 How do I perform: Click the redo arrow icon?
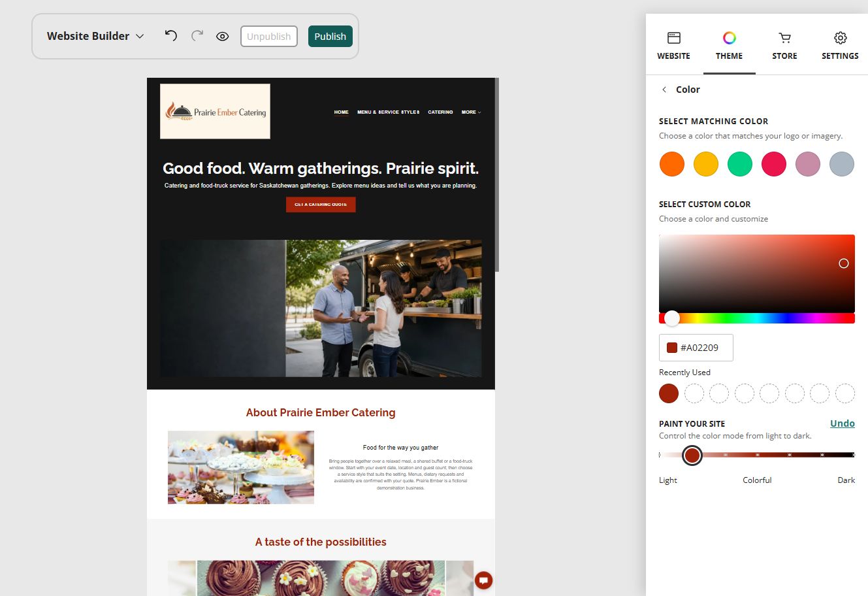(x=197, y=36)
